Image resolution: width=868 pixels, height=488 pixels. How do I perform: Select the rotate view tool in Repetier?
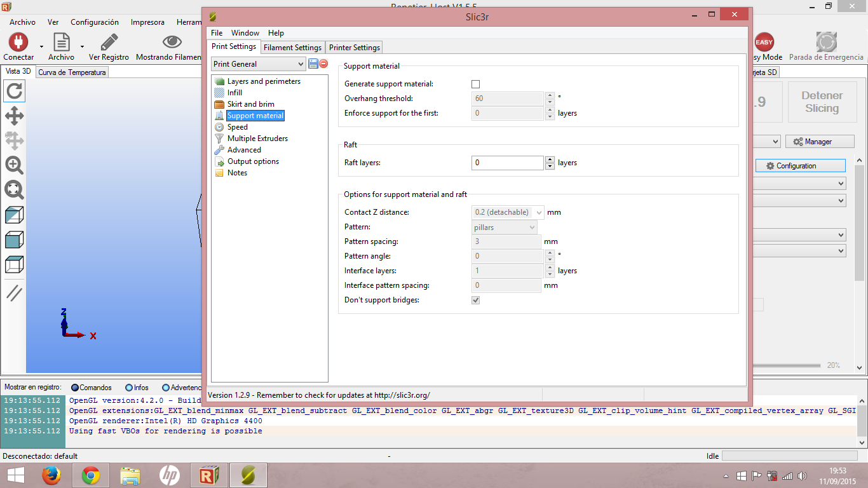click(14, 91)
